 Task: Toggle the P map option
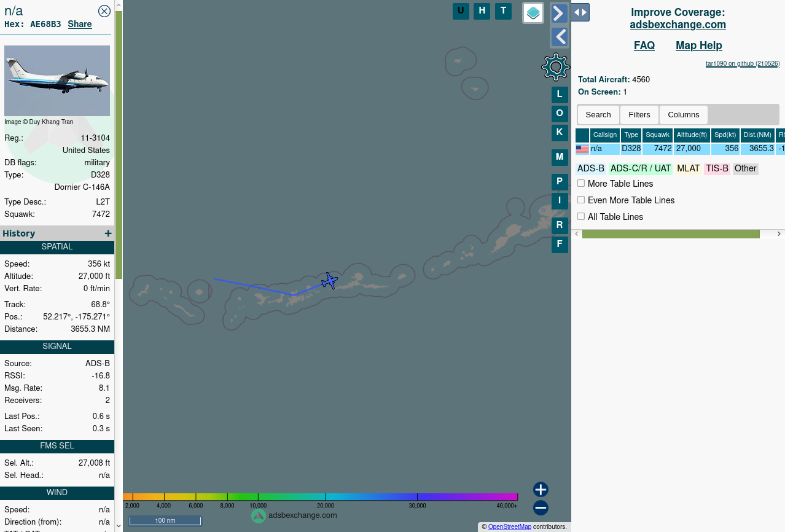(560, 182)
